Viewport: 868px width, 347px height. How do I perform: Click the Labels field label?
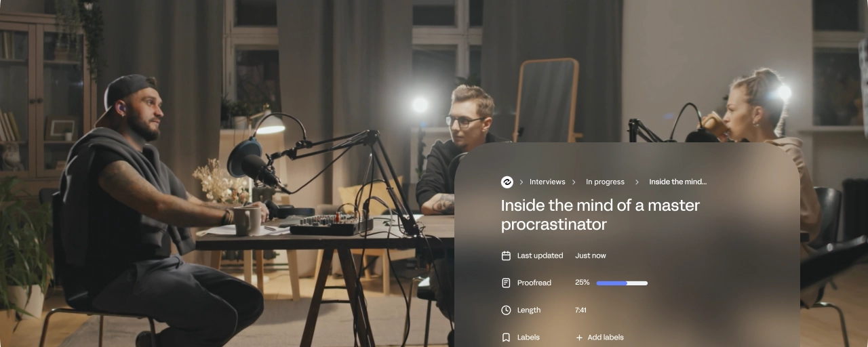(x=528, y=338)
